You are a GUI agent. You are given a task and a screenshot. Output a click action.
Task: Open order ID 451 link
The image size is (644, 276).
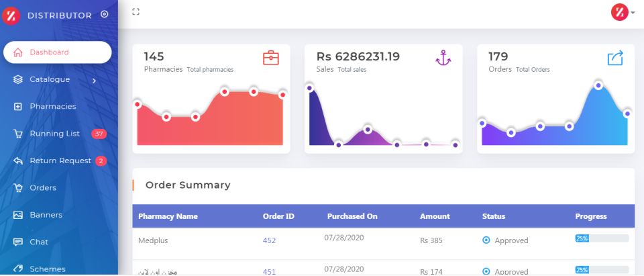[269, 271]
